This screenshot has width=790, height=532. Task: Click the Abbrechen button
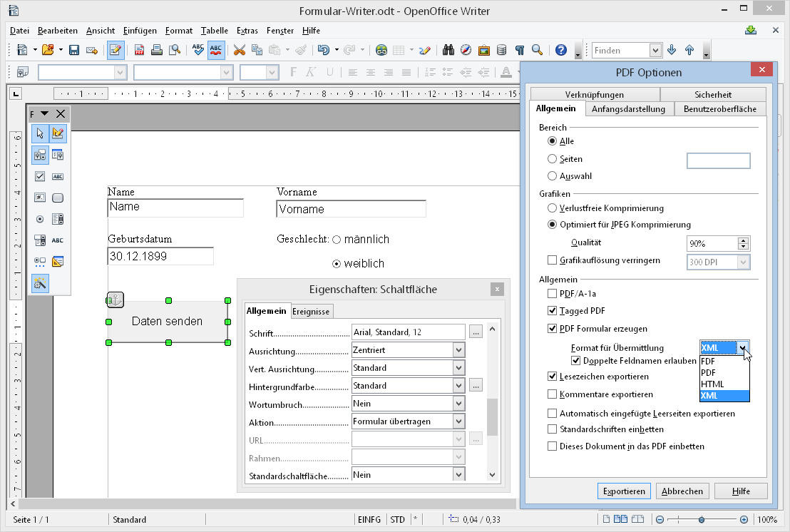tap(682, 491)
